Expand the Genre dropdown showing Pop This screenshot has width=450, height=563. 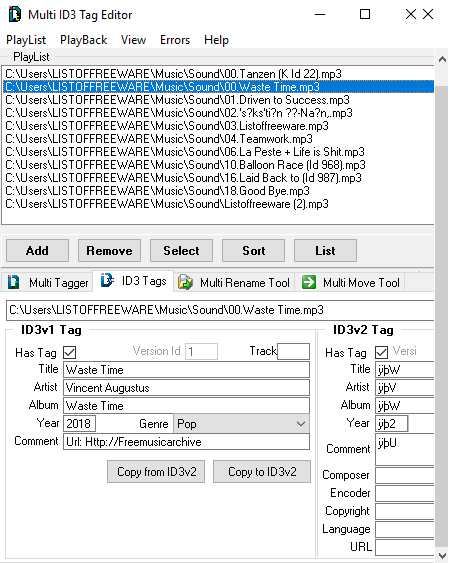(x=241, y=424)
